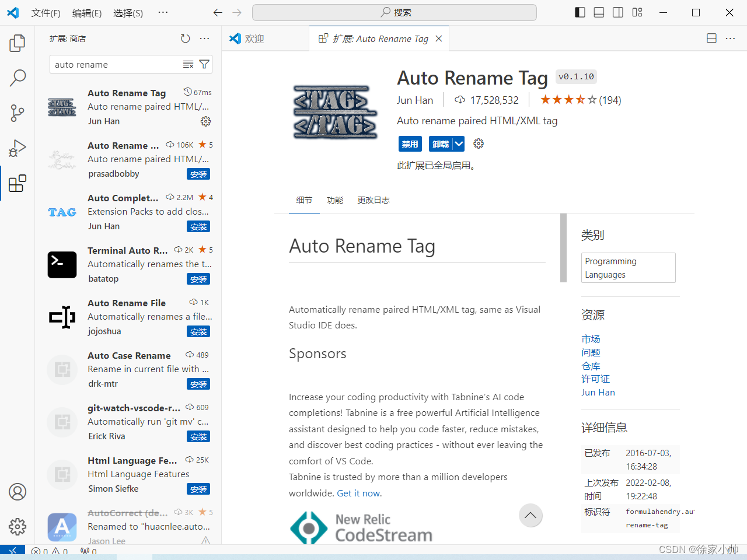Disable the Auto Rename Tag extension
The image size is (747, 560).
[x=410, y=143]
